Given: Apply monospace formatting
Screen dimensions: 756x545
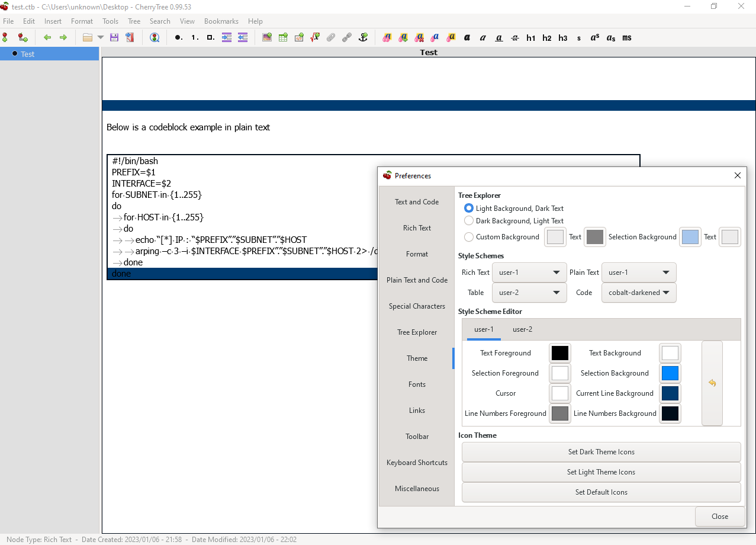Looking at the screenshot, I should point(627,37).
